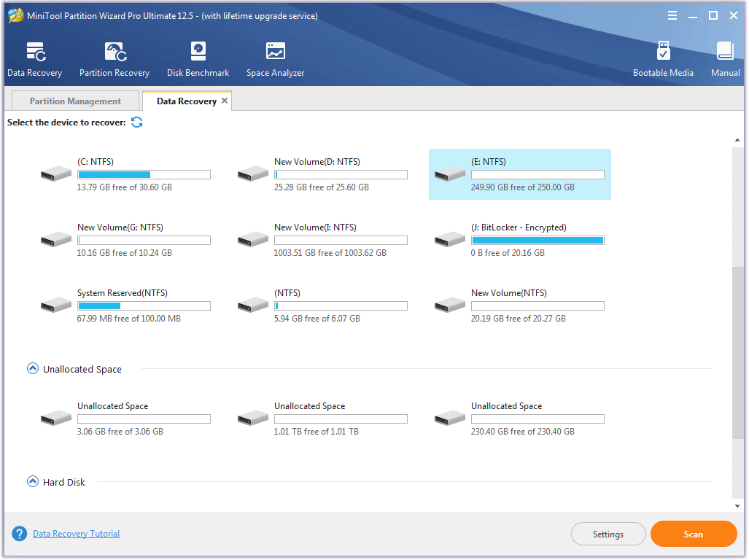The height and width of the screenshot is (560, 749).
Task: Select New Volume G: NTFS drive icon
Action: (56, 239)
